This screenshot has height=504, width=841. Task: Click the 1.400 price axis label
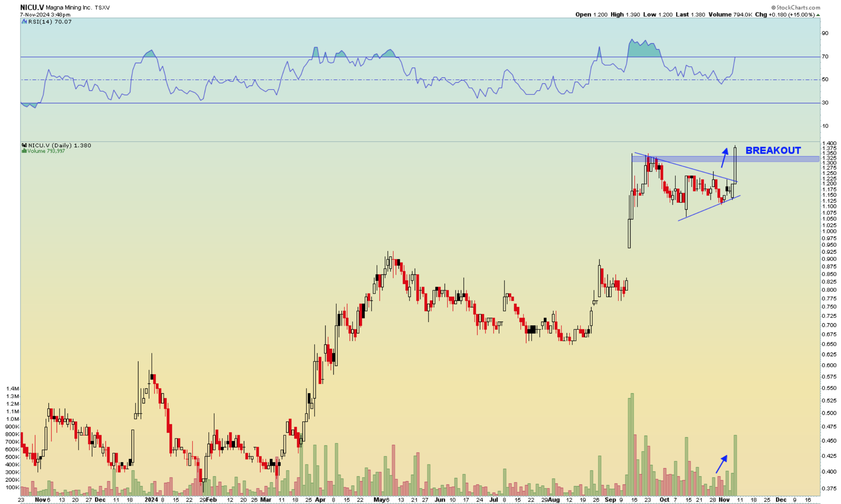[829, 143]
